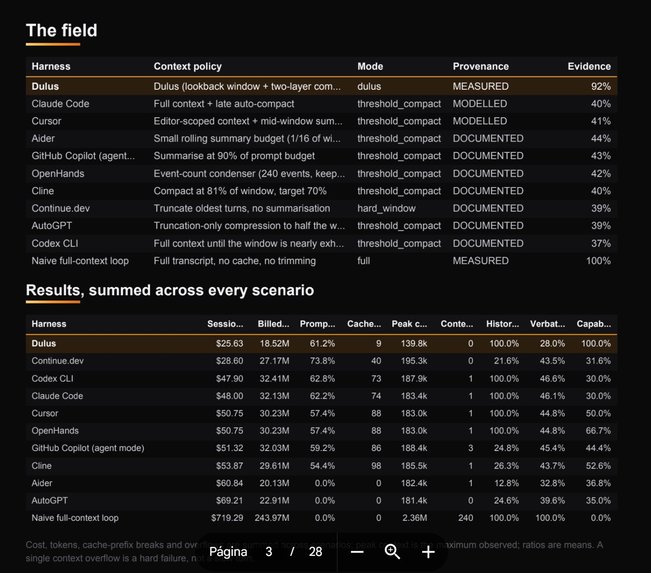Click the $48.00 Claude Code cost
This screenshot has width=651, height=573.
point(230,396)
